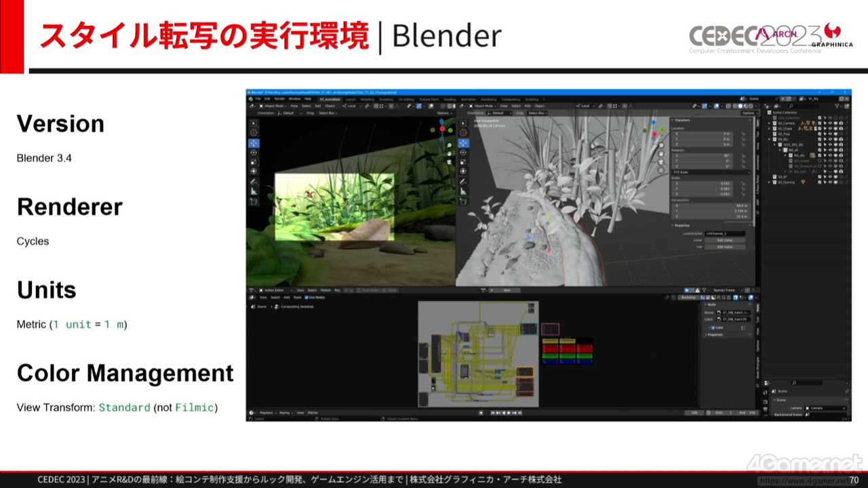Toggle exclude checkbox for BG_Insect collection
The image size is (868, 488).
pyautogui.click(x=820, y=161)
